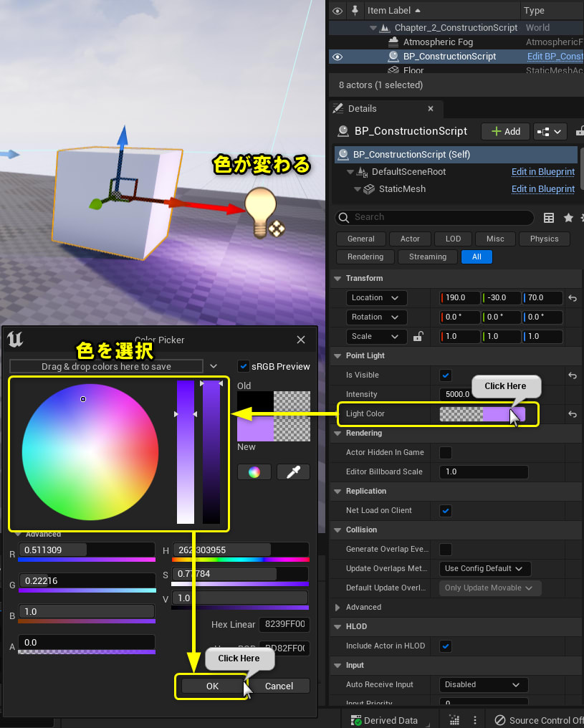Click the pin icon in the Outliner header
The width and height of the screenshot is (584, 728).
[355, 11]
